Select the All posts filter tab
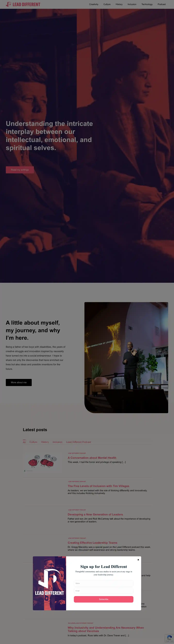Screen dimensions: 174x644 point(24,442)
